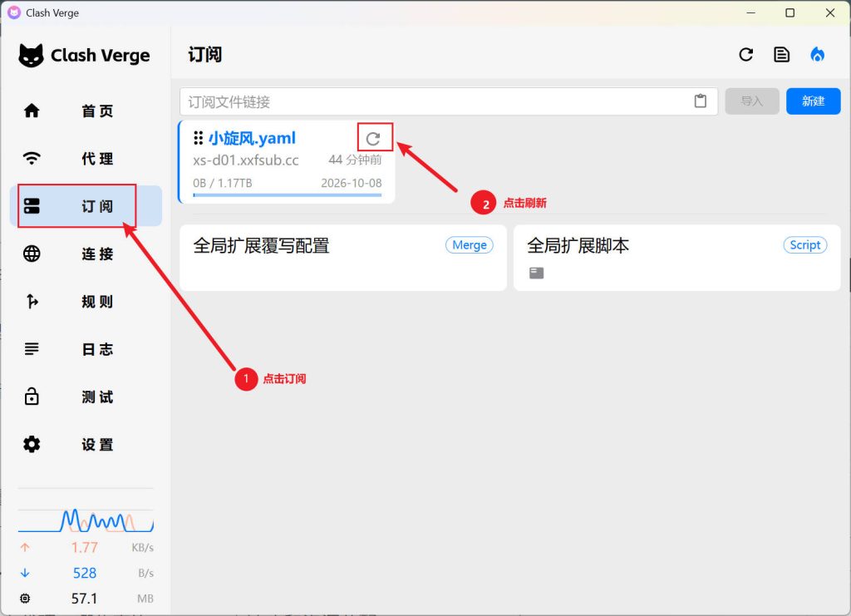Click update all profiles icon in header
Screen dimensions: 851x616
(745, 55)
